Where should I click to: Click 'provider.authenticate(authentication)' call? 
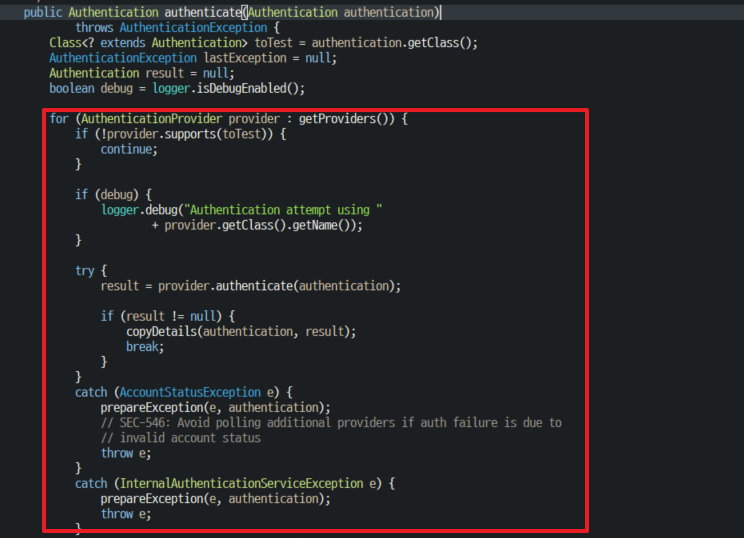[276, 286]
